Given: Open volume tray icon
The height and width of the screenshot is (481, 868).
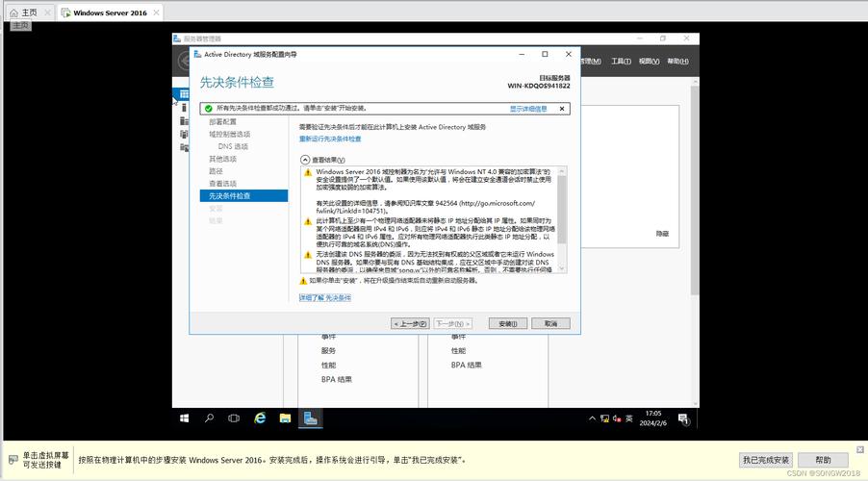Looking at the screenshot, I should [617, 418].
